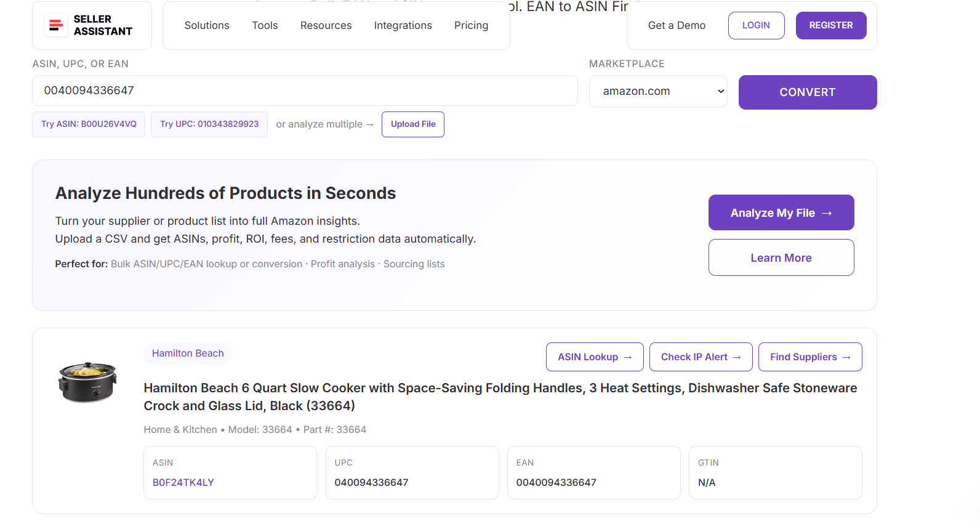Open the Tools menu
Viewport: 980px width, 521px height.
(265, 25)
